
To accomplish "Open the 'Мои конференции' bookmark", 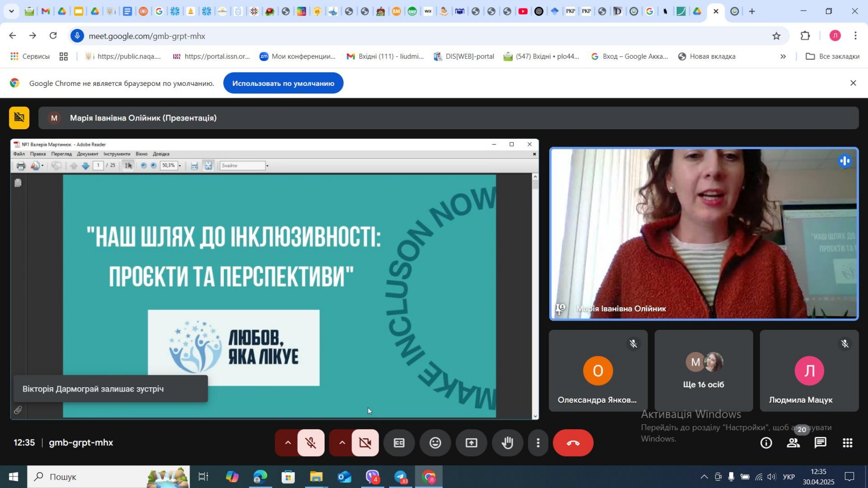I will point(297,56).
